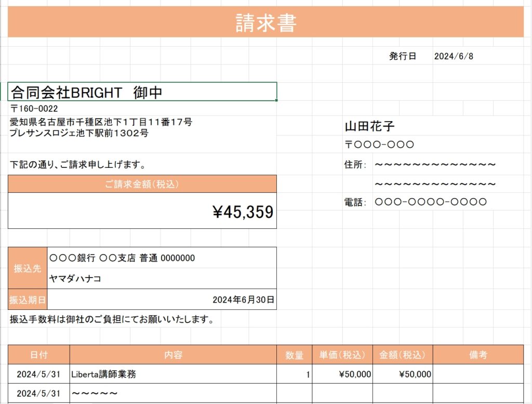This screenshot has height=404, width=532.
Task: Click the issue date 2024/6/8 cell
Action: point(454,56)
